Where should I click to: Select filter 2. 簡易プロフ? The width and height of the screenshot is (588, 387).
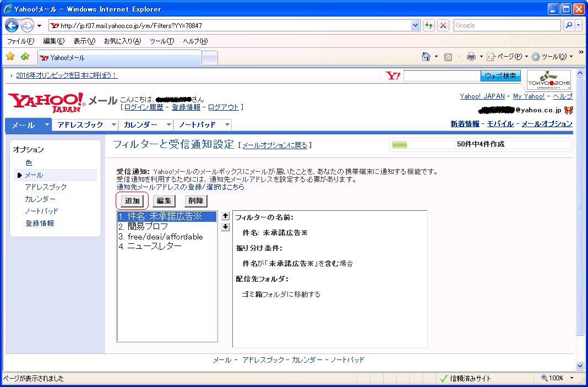(x=167, y=226)
